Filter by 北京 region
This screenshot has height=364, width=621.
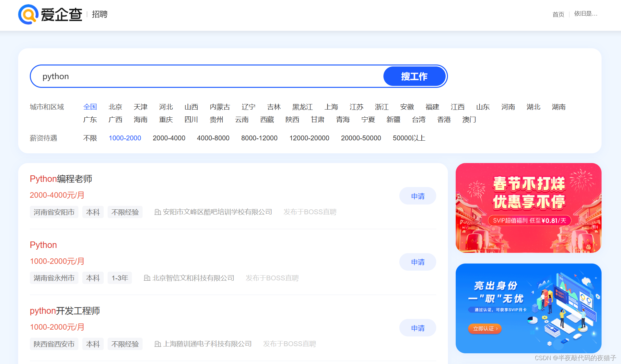[115, 107]
